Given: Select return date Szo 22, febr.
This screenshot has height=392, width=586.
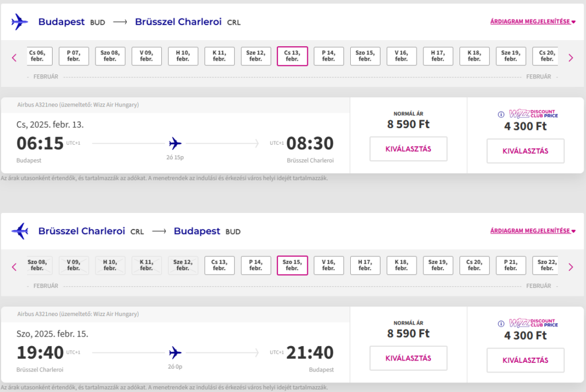Looking at the screenshot, I should (545, 266).
